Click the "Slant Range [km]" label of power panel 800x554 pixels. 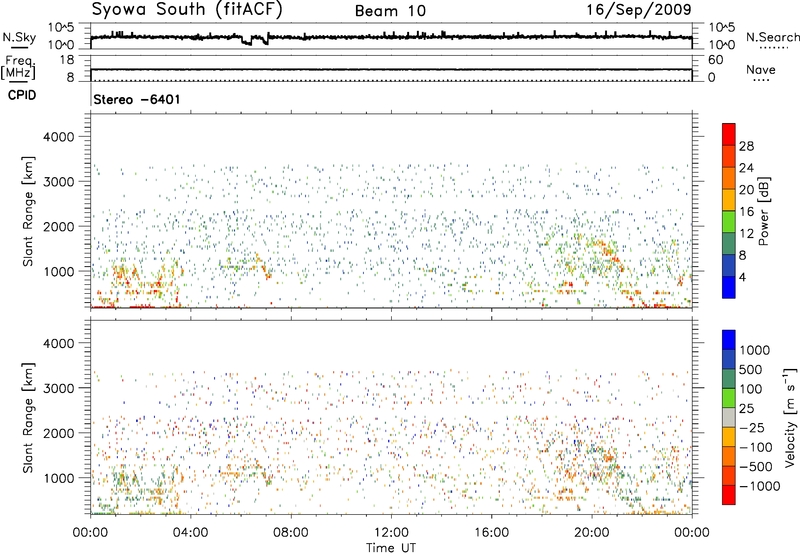tap(28, 211)
